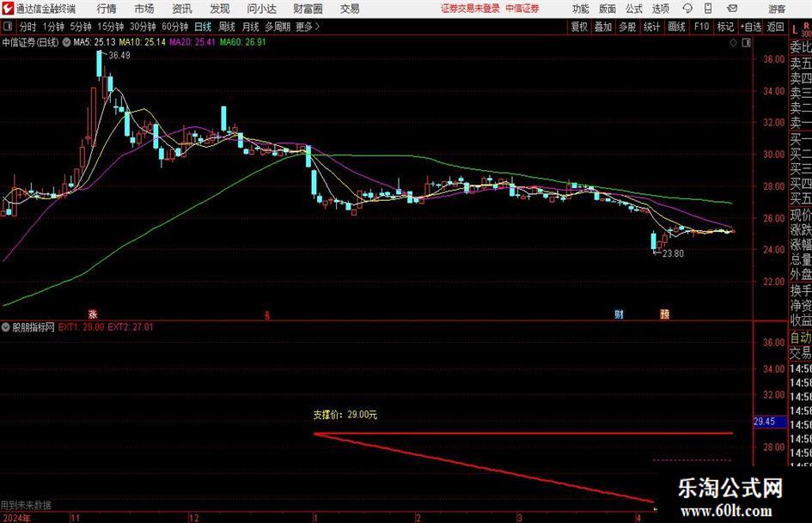Screen dimensions: 812x523
Task: Click the MA20: 25.41 value label
Action: click(192, 42)
